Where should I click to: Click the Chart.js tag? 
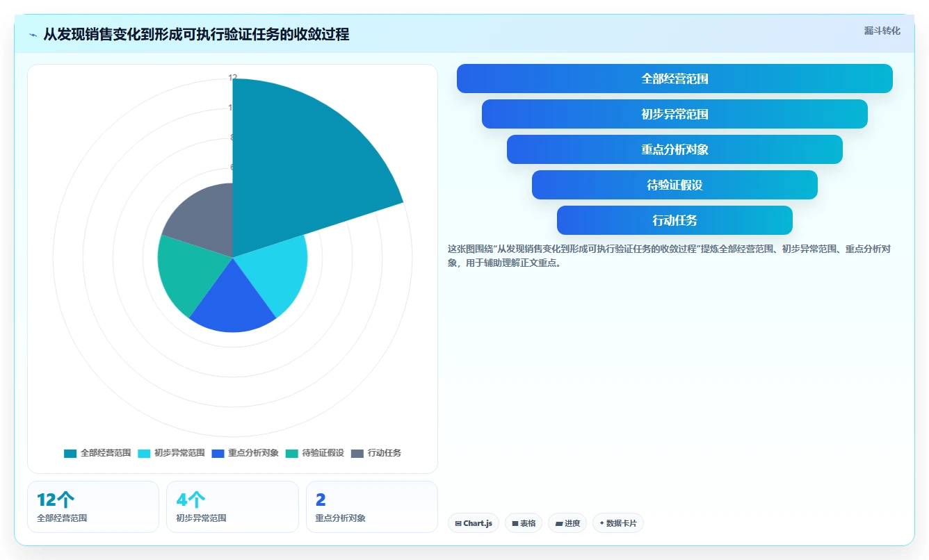pyautogui.click(x=474, y=523)
